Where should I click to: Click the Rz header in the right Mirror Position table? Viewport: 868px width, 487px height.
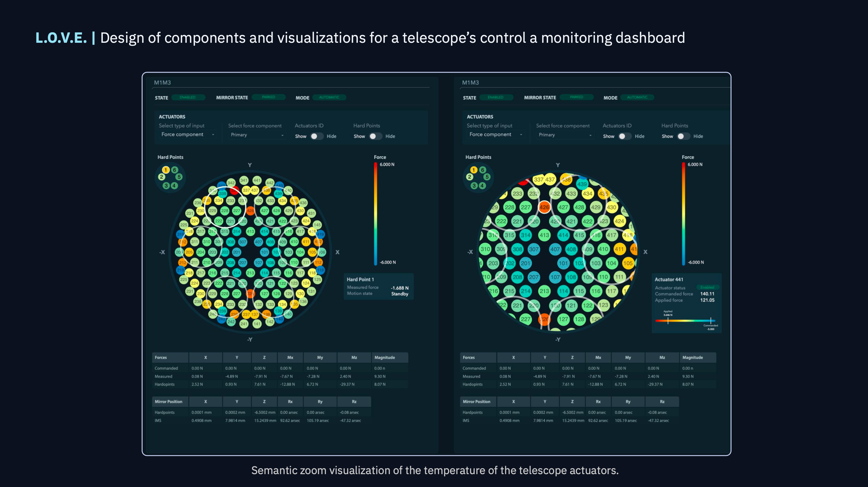(x=662, y=402)
